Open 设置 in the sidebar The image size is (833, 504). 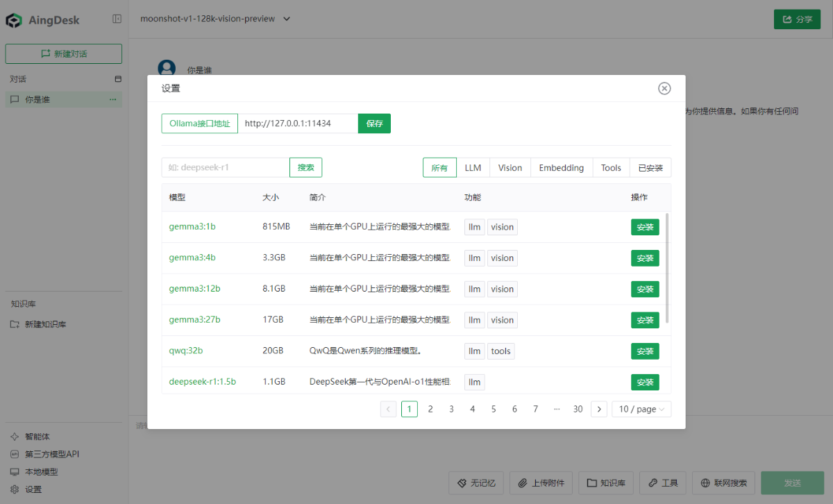pyautogui.click(x=26, y=489)
